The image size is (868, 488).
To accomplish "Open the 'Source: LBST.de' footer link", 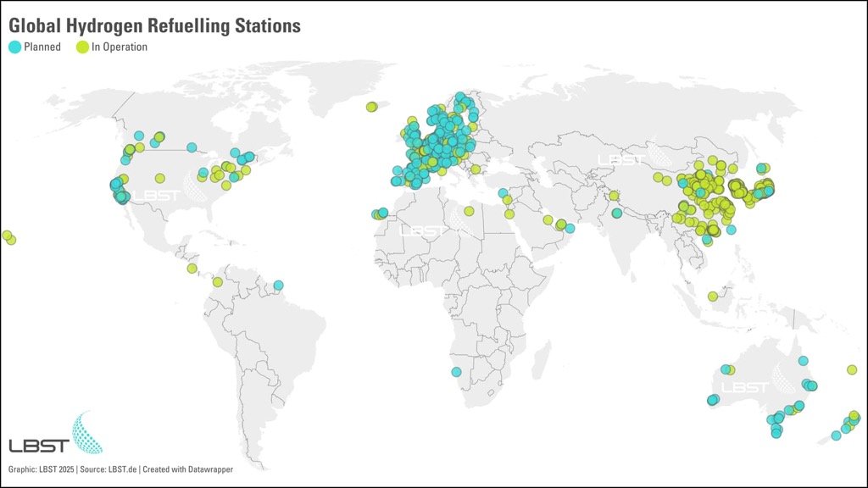I will (108, 469).
